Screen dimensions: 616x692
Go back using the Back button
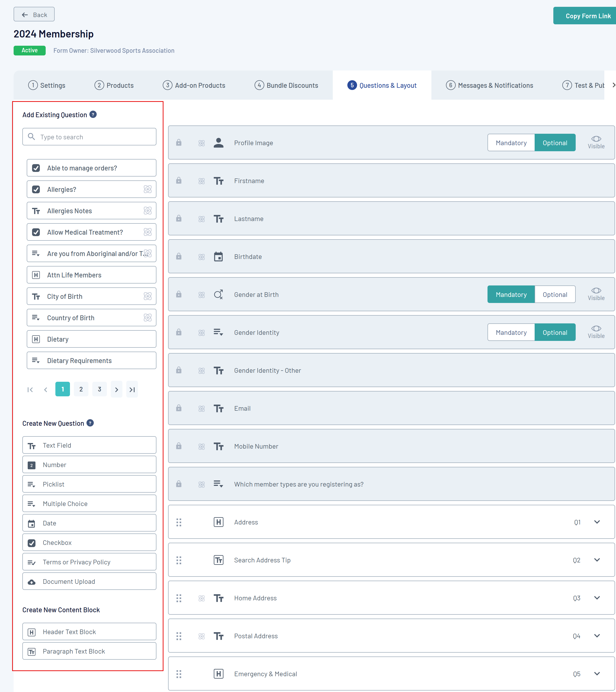[x=34, y=15]
